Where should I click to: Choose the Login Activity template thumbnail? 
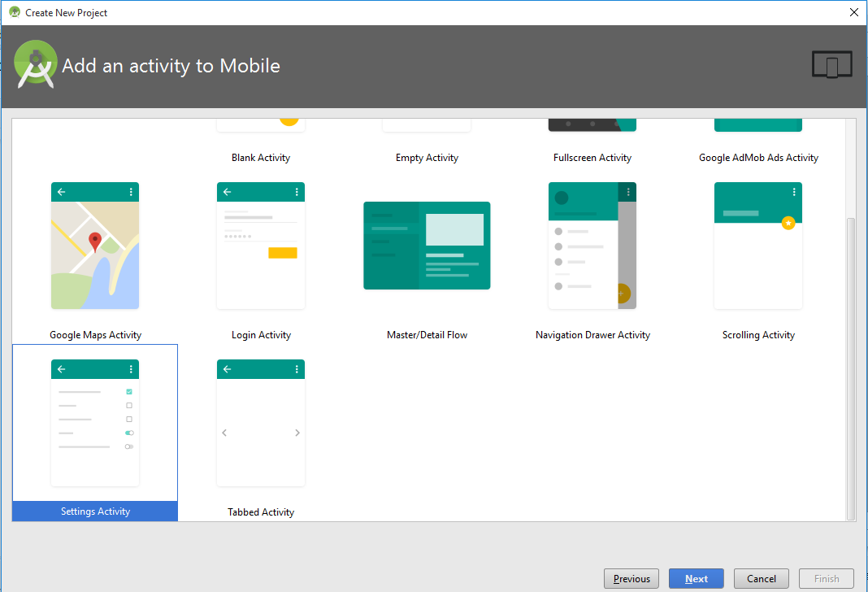[261, 246]
